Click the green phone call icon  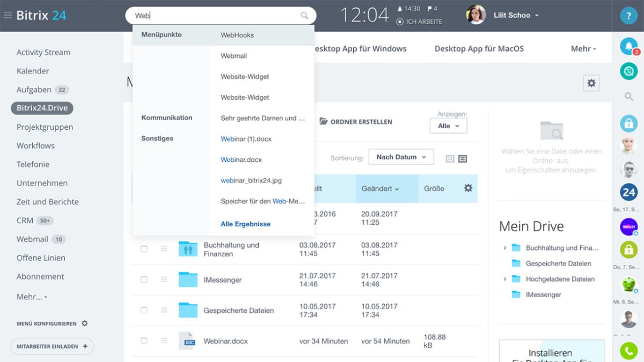coord(628,351)
